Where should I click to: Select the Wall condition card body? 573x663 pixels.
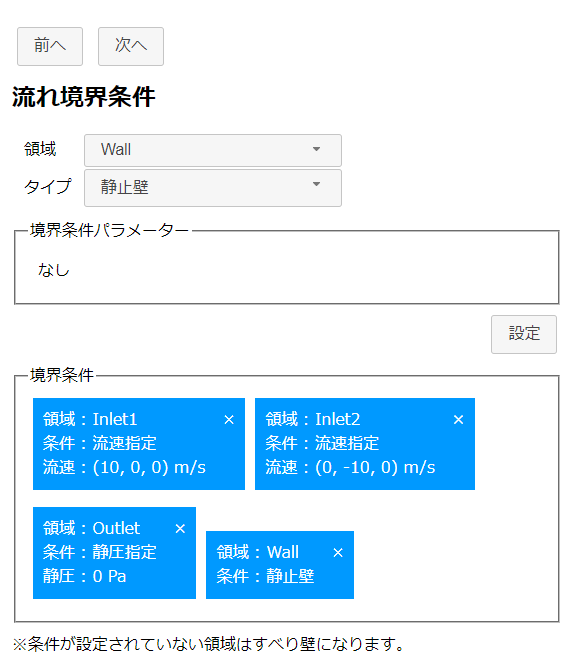280,565
